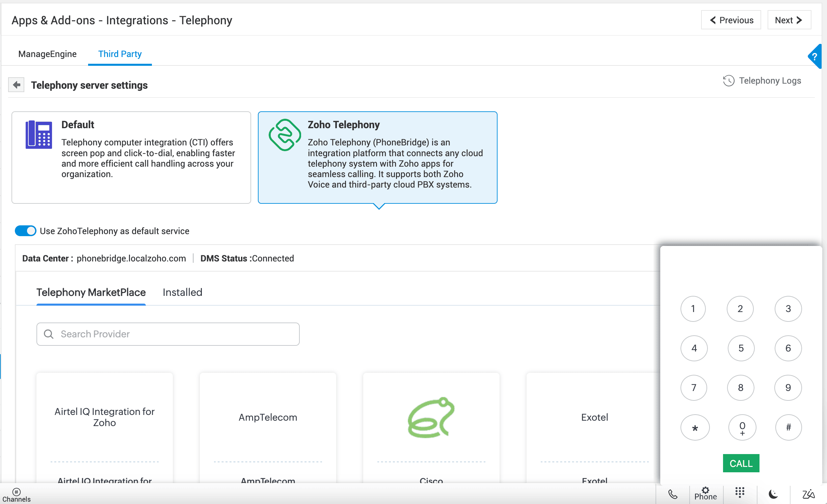
Task: Open the AmpTelecom provider card
Action: tap(268, 428)
